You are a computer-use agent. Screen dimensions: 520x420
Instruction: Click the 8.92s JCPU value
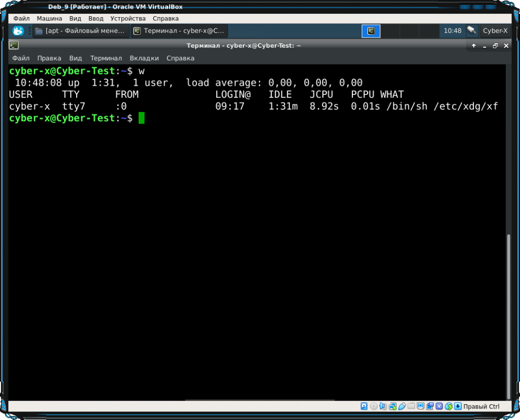[x=324, y=107]
